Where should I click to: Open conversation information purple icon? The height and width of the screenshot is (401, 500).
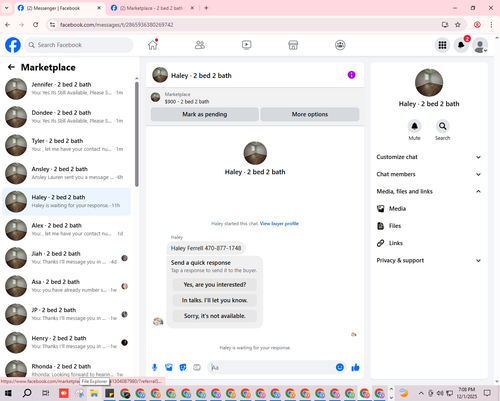(x=351, y=75)
